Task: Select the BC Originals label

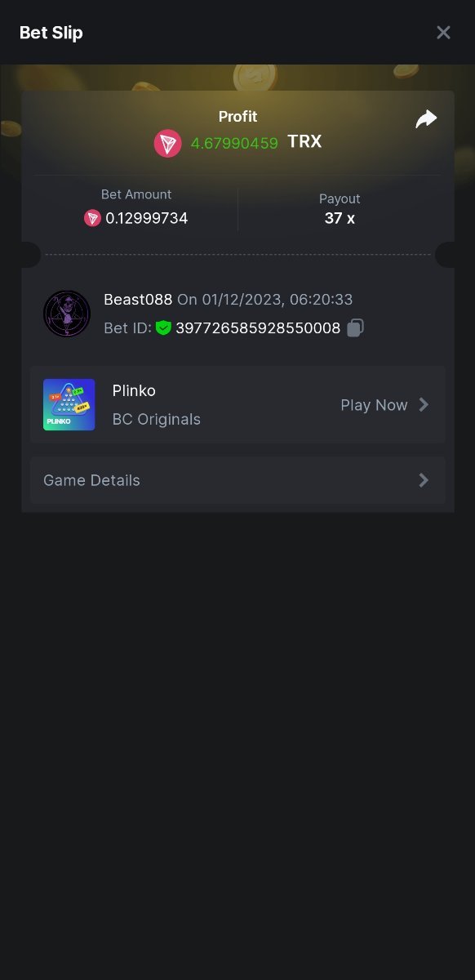Action: coord(157,420)
